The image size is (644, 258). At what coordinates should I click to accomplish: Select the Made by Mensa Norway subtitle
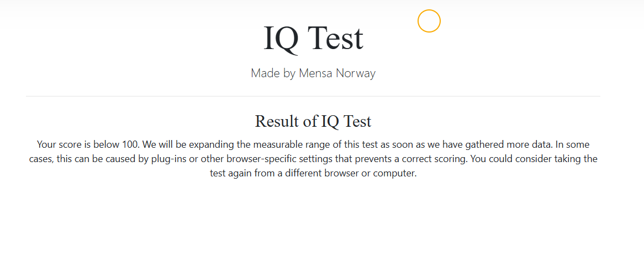tap(313, 73)
